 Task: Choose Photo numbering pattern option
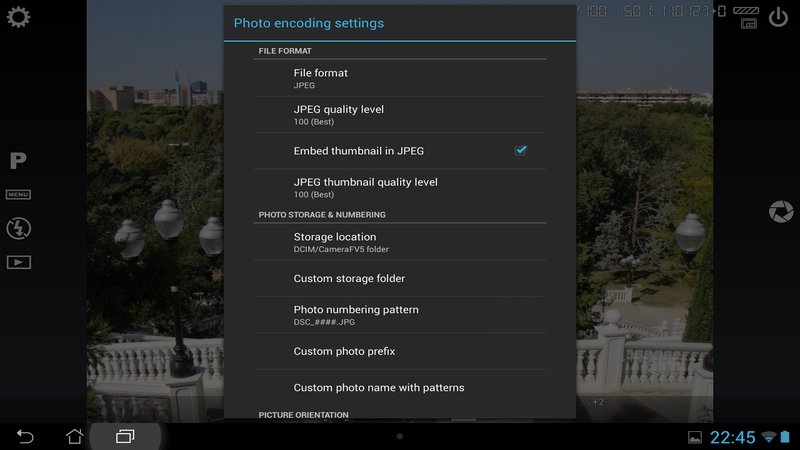coord(399,315)
